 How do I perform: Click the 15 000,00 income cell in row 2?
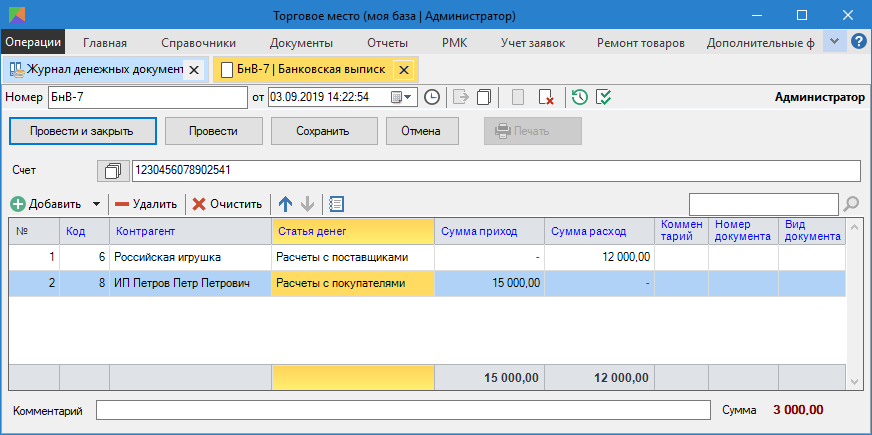pos(489,283)
